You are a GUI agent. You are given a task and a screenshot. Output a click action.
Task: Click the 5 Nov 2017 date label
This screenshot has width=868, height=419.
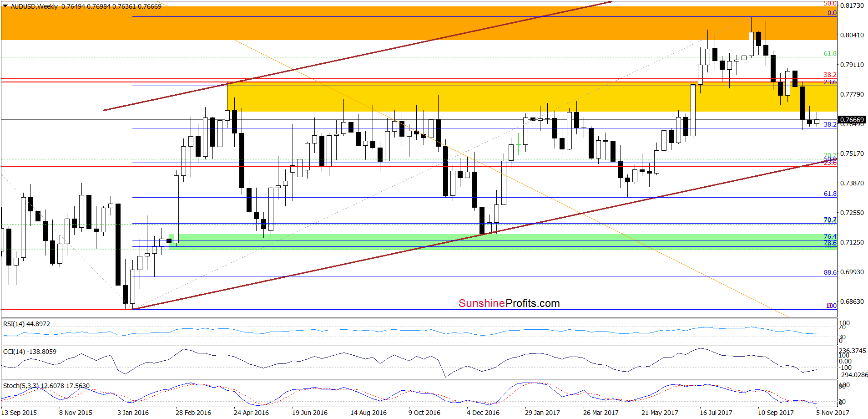(x=833, y=413)
